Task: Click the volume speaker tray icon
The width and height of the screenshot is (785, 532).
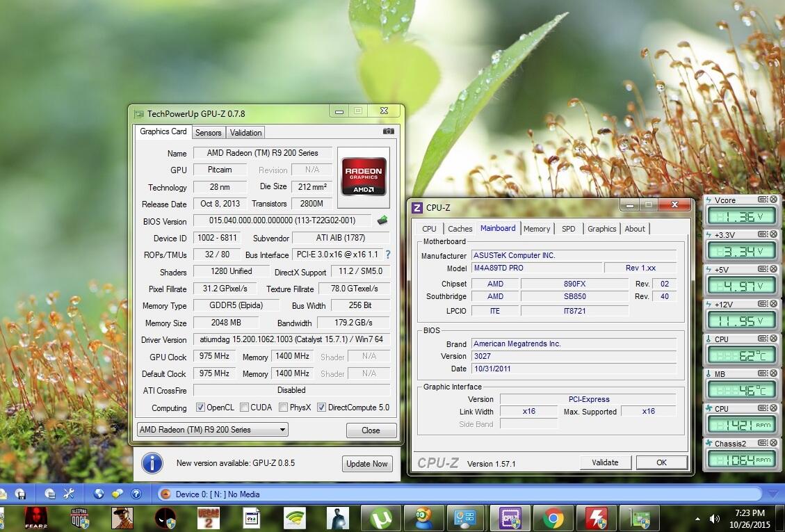Action: [714, 519]
